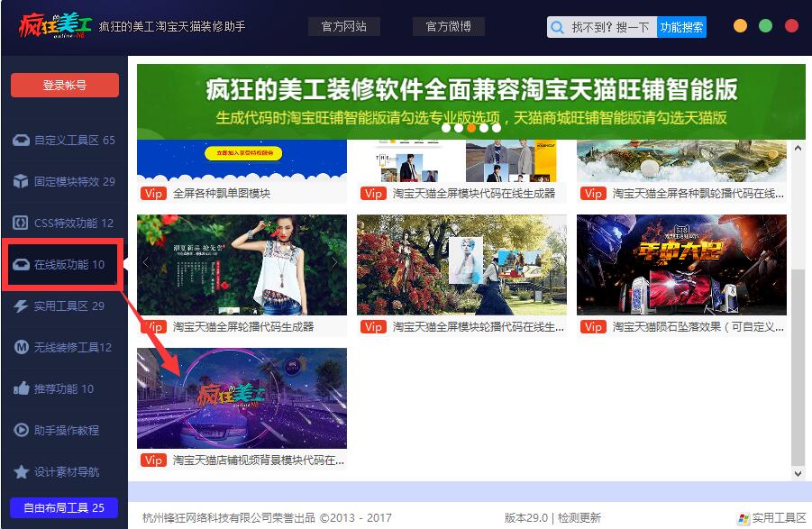Open 实用工具区 29 category
The height and width of the screenshot is (529, 812).
64,306
